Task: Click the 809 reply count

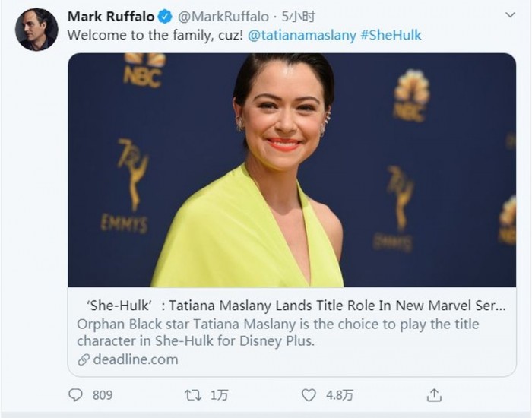Action: pyautogui.click(x=102, y=395)
